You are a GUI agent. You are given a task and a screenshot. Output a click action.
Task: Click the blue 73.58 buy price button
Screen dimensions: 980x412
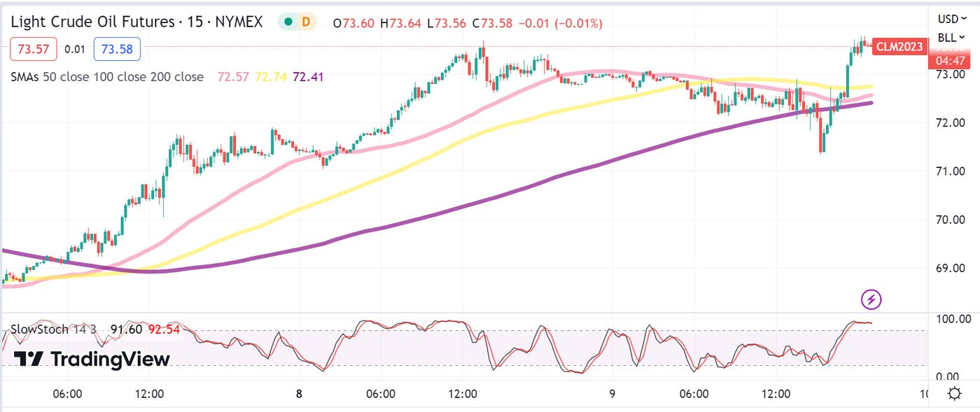120,49
